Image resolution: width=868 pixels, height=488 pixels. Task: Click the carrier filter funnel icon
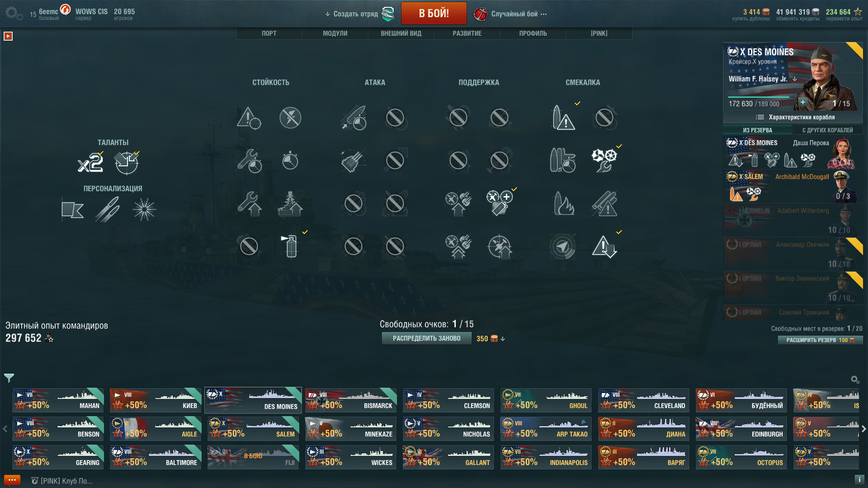9,378
